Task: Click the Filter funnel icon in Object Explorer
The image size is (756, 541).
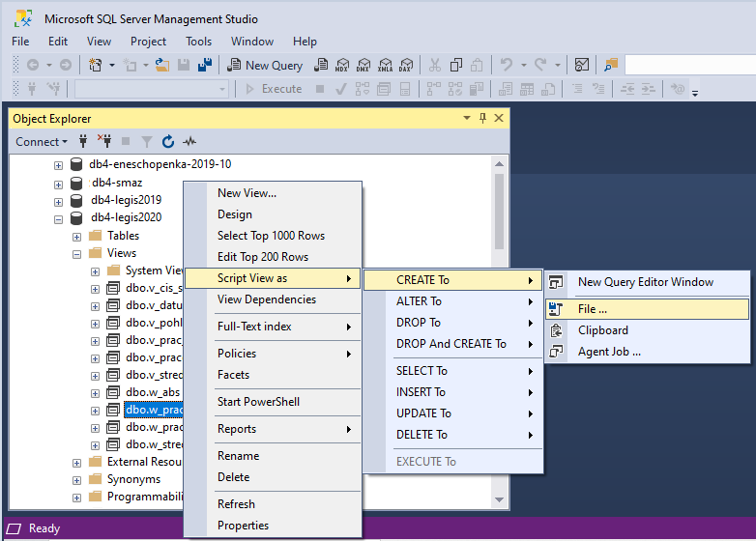Action: click(x=147, y=142)
